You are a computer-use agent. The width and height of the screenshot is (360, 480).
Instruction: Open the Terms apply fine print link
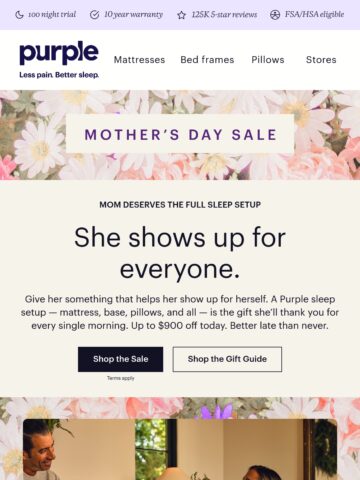pos(121,378)
